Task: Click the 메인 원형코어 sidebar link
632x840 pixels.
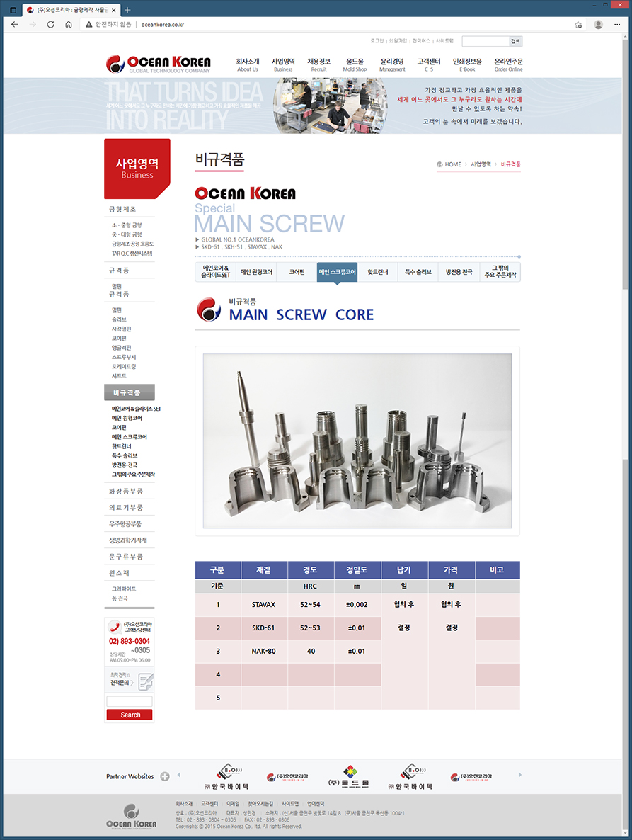Action: pos(127,419)
